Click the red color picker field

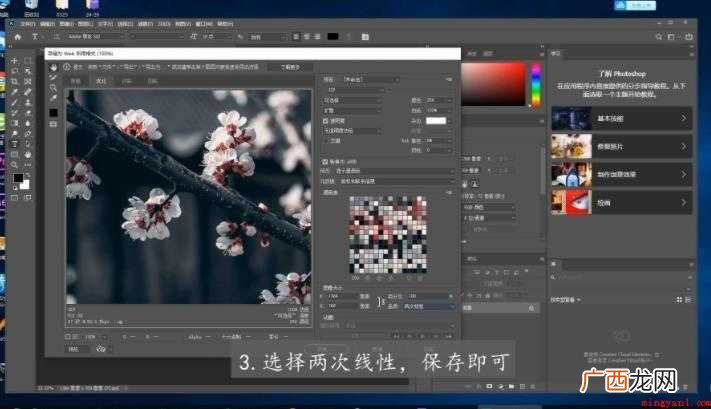493,84
